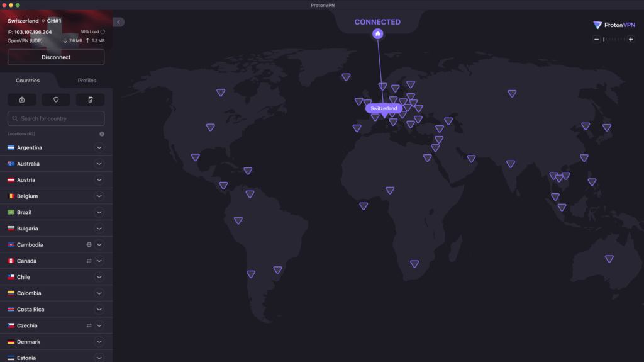644x362 pixels.
Task: Expand the Argentina server list
Action: click(x=99, y=147)
